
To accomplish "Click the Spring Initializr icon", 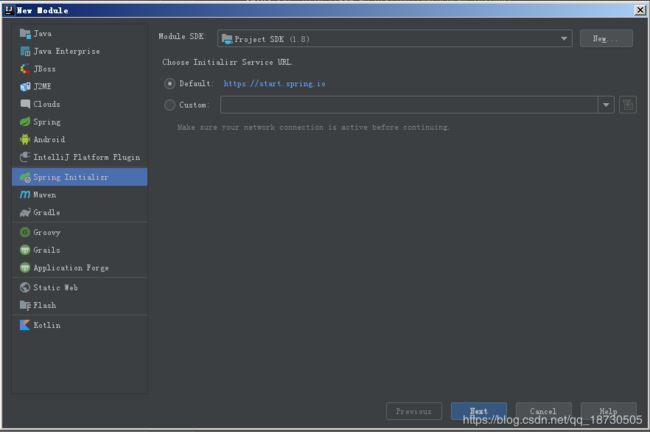I will (25, 177).
